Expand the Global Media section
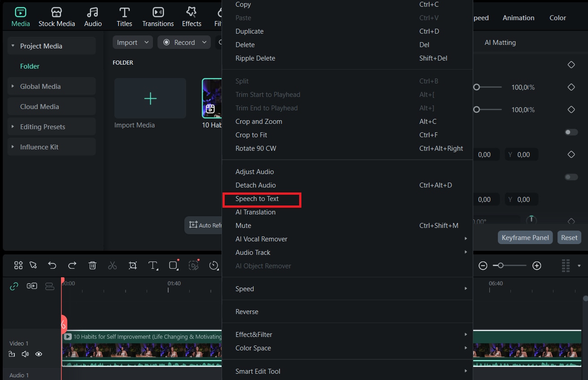Image resolution: width=588 pixels, height=380 pixels. (13, 86)
